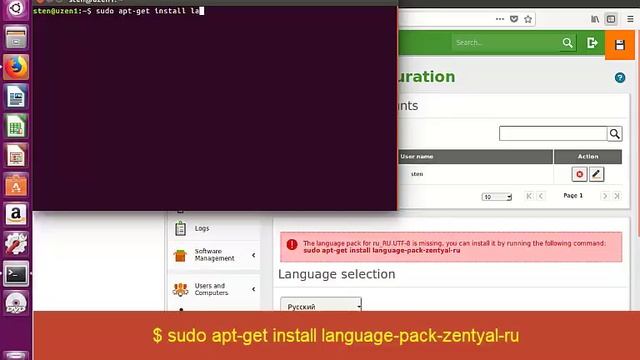This screenshot has height=360, width=640.
Task: Toggle Firefox sidebar icon
Action: pos(611,19)
